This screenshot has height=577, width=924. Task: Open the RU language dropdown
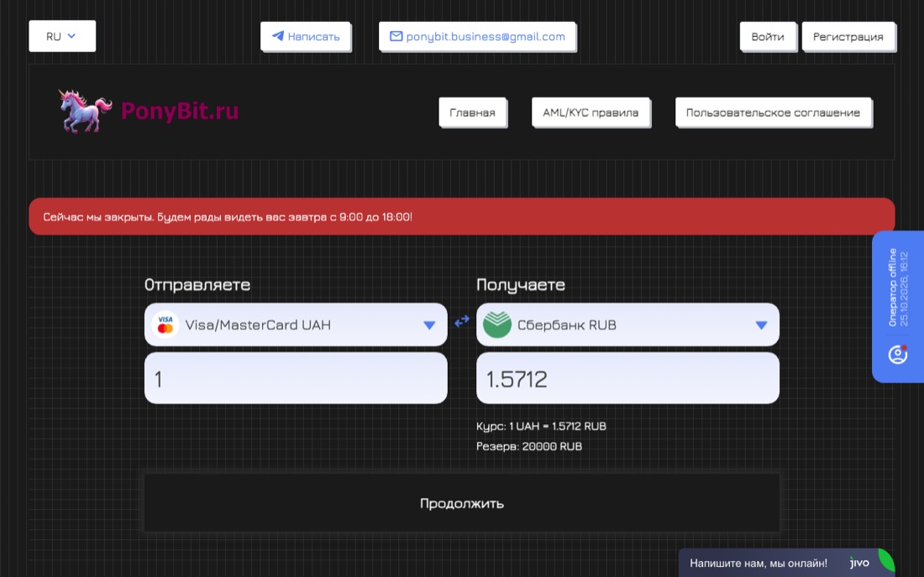coord(62,36)
